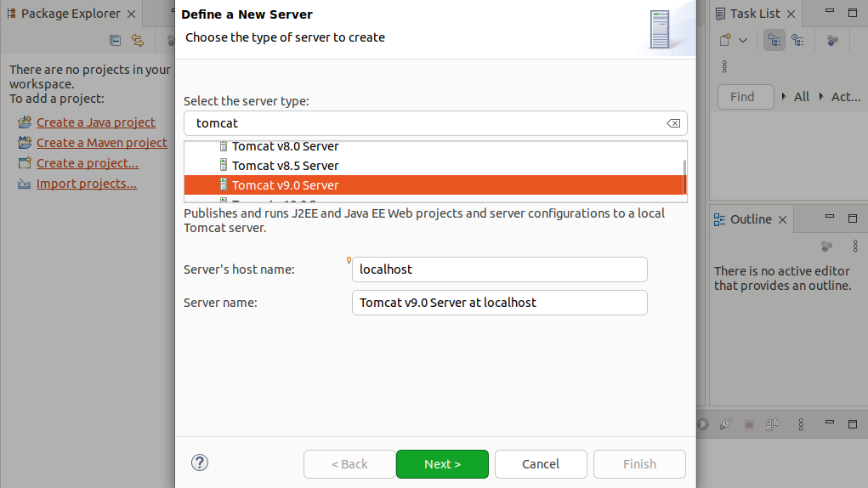
Task: Click the All working set label
Action: tap(802, 96)
